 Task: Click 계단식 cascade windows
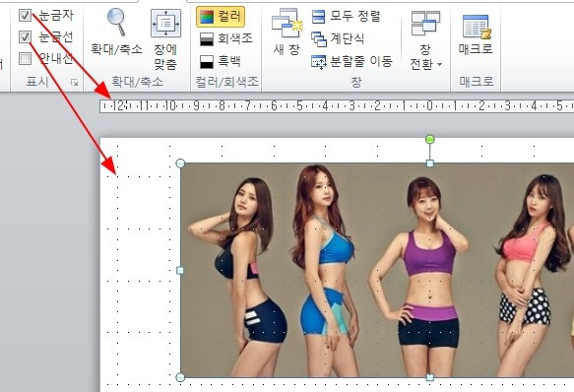tap(338, 38)
